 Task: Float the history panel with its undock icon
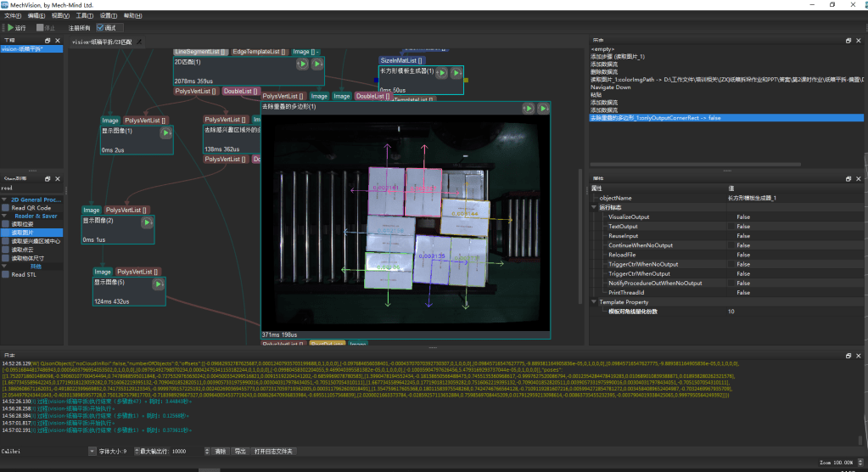click(847, 40)
